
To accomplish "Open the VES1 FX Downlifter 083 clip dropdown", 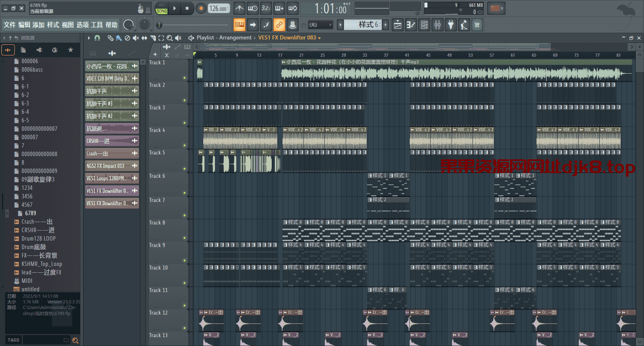I will (320, 38).
